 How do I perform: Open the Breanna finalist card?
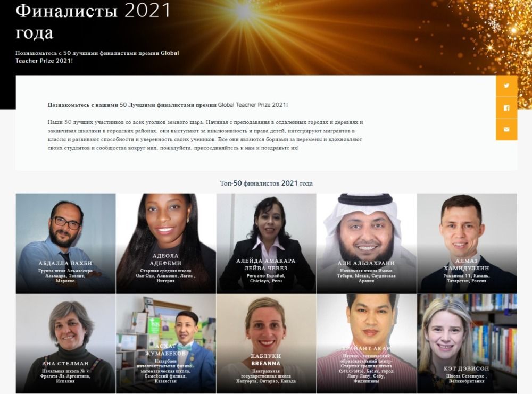tap(267, 343)
